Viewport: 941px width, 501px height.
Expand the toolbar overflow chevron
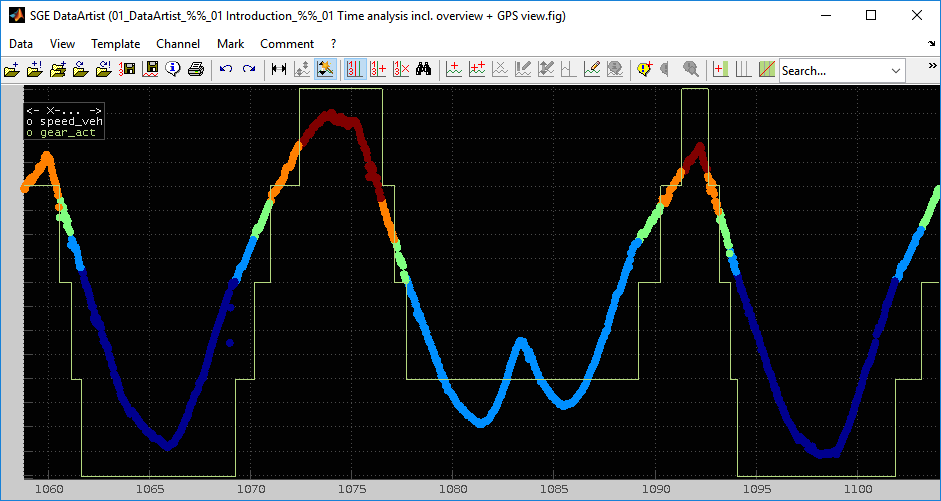(933, 65)
